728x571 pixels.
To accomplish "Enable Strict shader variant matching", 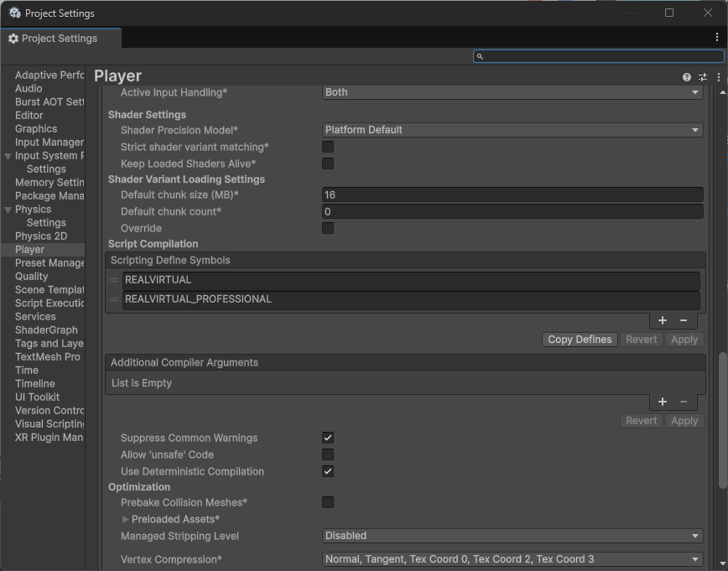I will click(x=328, y=147).
